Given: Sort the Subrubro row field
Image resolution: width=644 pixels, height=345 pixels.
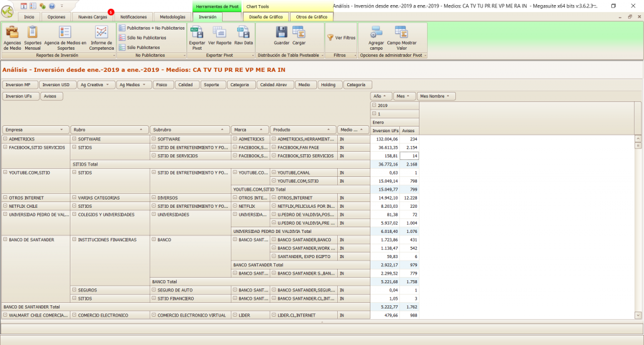Looking at the screenshot, I should tap(189, 130).
